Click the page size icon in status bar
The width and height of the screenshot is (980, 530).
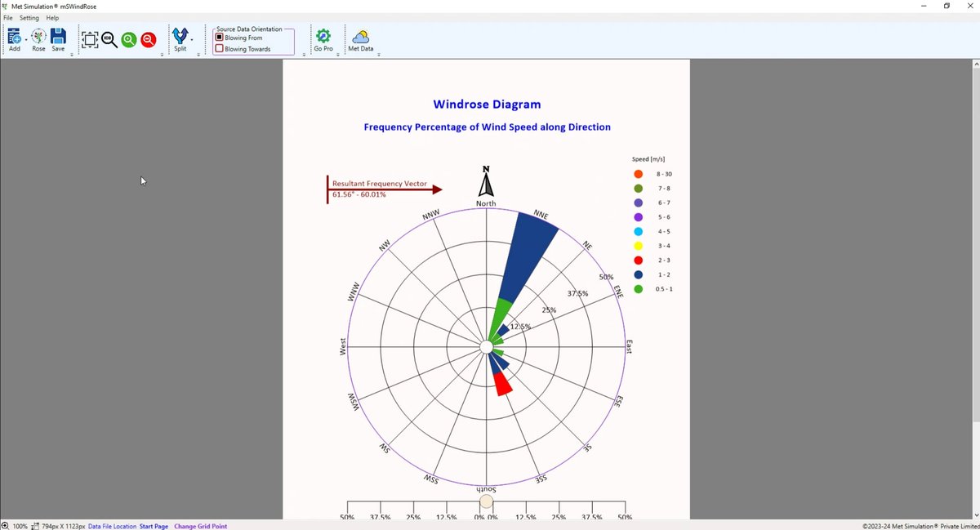(x=36, y=526)
